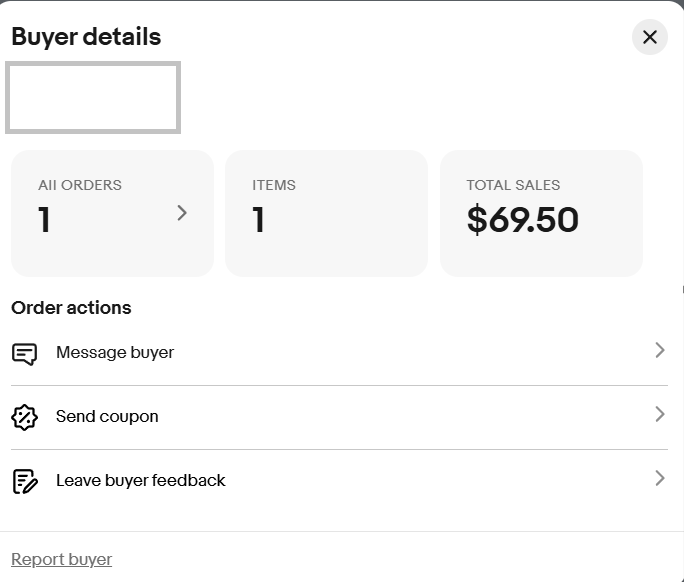Open Send coupon via its right chevron
684x582 pixels.
point(659,414)
